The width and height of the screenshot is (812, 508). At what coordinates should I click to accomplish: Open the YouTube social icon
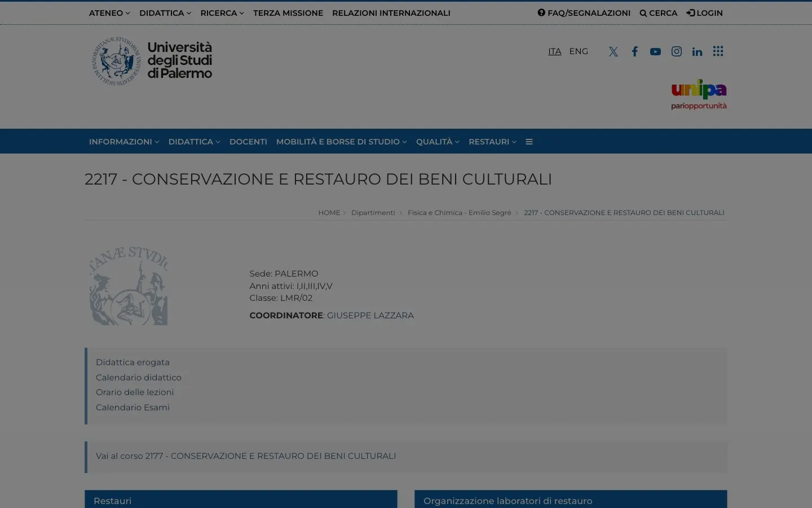tap(655, 51)
